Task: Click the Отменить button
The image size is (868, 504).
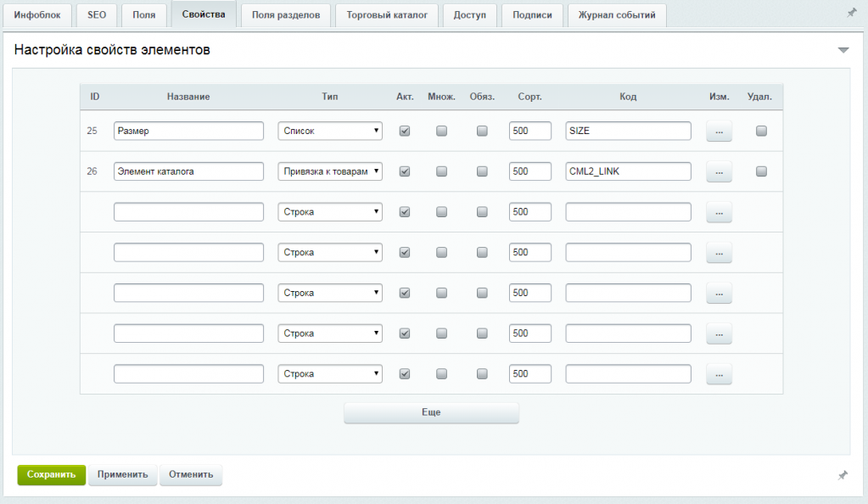Action: (191, 474)
